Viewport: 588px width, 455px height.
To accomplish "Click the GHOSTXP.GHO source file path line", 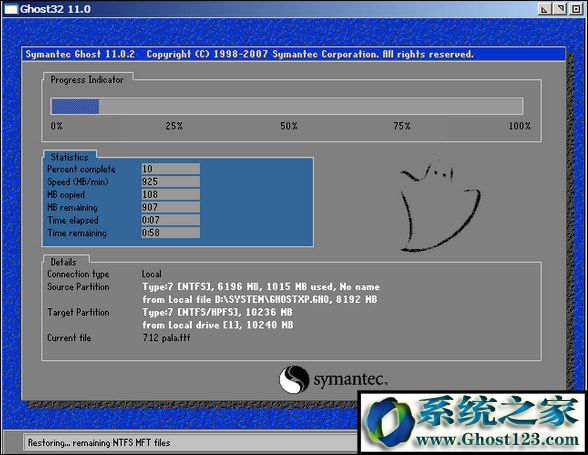I will click(x=260, y=299).
